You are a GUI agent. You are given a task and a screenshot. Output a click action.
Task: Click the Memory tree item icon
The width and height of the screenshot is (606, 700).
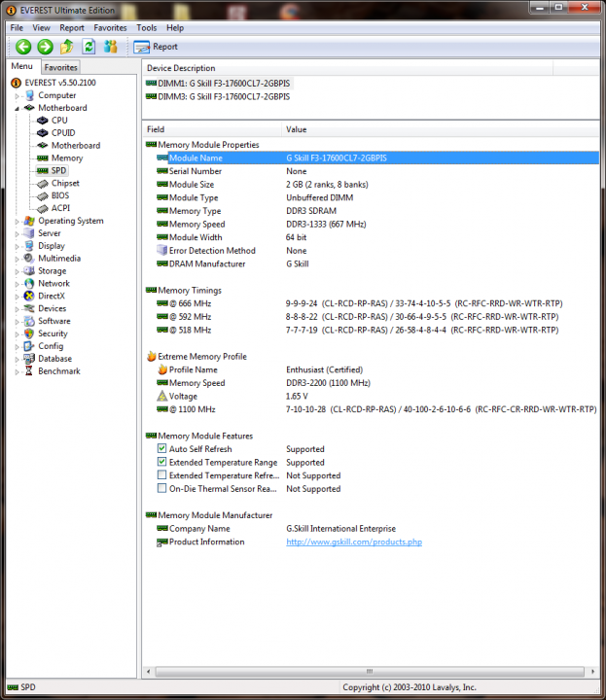43,158
